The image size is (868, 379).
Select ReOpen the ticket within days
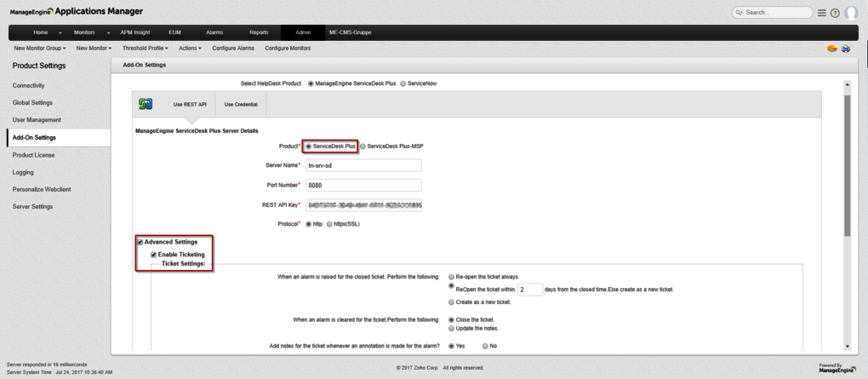[452, 284]
